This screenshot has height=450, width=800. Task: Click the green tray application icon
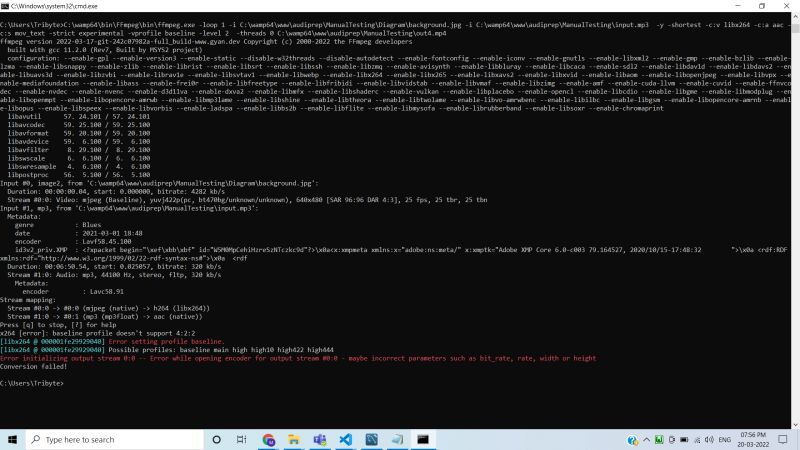coord(659,439)
